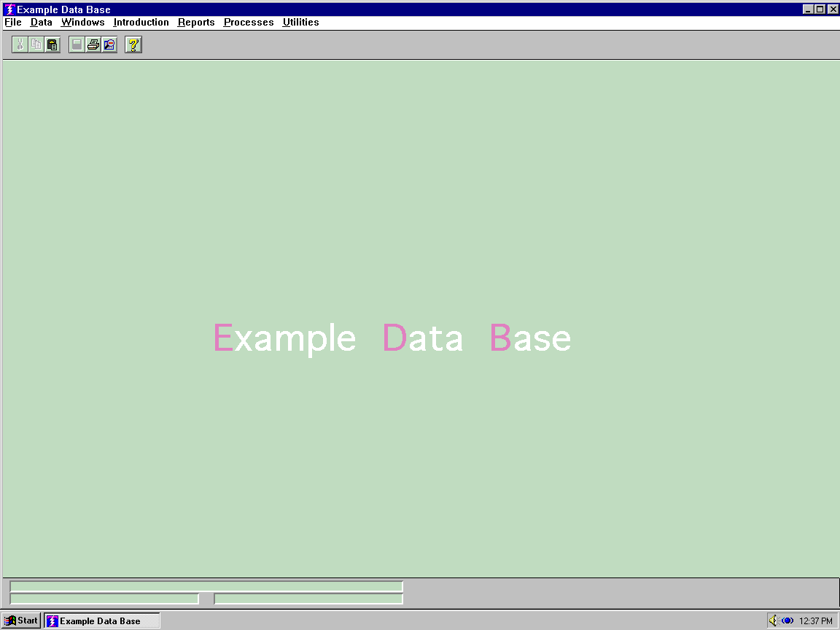The width and height of the screenshot is (840, 630).
Task: Open the Reports menu
Action: pos(196,22)
